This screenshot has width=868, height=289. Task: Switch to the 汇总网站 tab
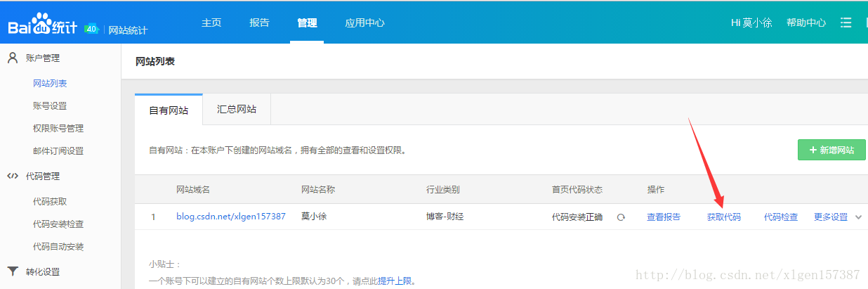[237, 110]
